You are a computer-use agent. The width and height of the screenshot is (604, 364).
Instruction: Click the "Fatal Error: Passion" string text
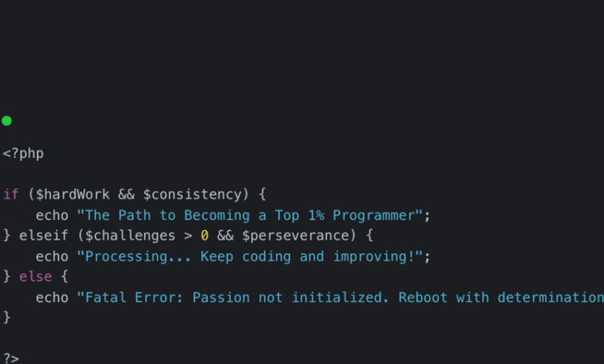click(x=167, y=297)
